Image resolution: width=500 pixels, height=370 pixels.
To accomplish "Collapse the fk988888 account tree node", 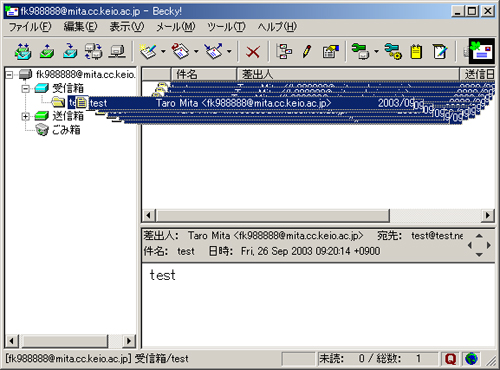I will tap(10, 75).
